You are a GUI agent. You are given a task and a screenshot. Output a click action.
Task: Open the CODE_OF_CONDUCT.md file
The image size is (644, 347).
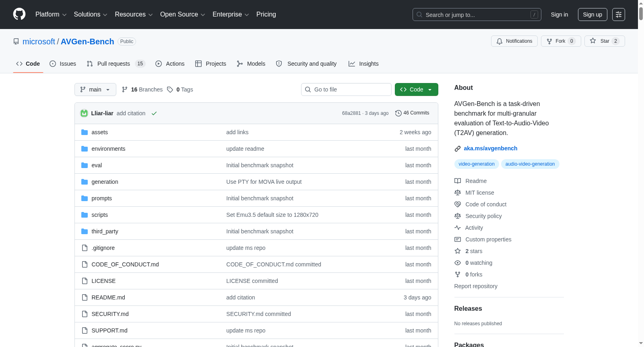tap(125, 264)
